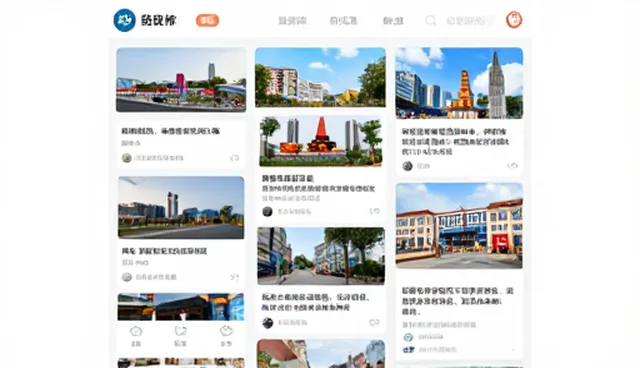Image resolution: width=640 pixels, height=368 pixels.
Task: Open orange cone monument photo
Action: 320,141
